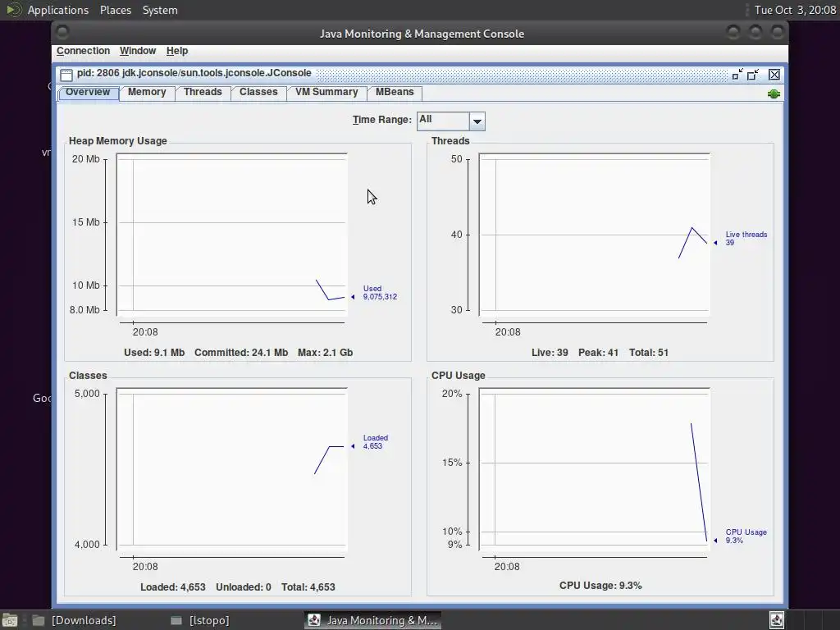840x630 pixels.
Task: Open the Classes tab
Action: pos(258,92)
